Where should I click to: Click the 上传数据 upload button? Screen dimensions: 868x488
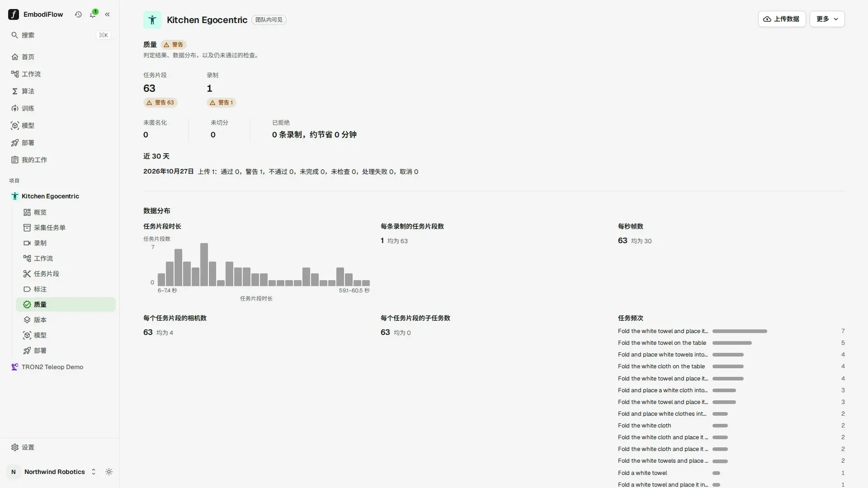(782, 19)
